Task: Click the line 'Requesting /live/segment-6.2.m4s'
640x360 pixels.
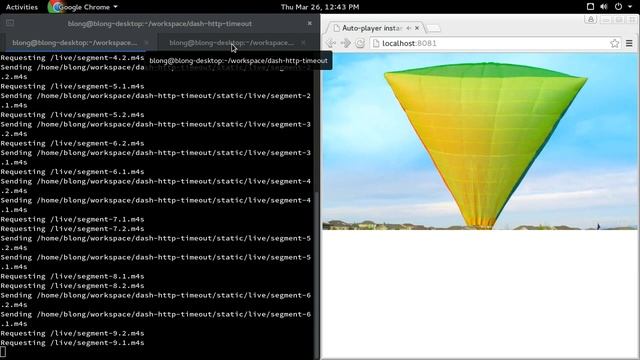Action: (72, 143)
